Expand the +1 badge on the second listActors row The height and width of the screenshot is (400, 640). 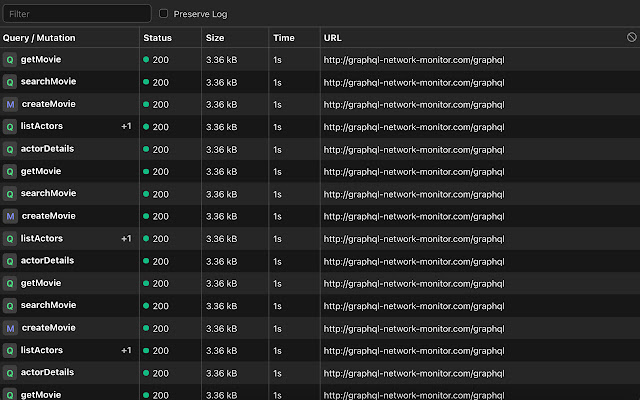(x=126, y=239)
